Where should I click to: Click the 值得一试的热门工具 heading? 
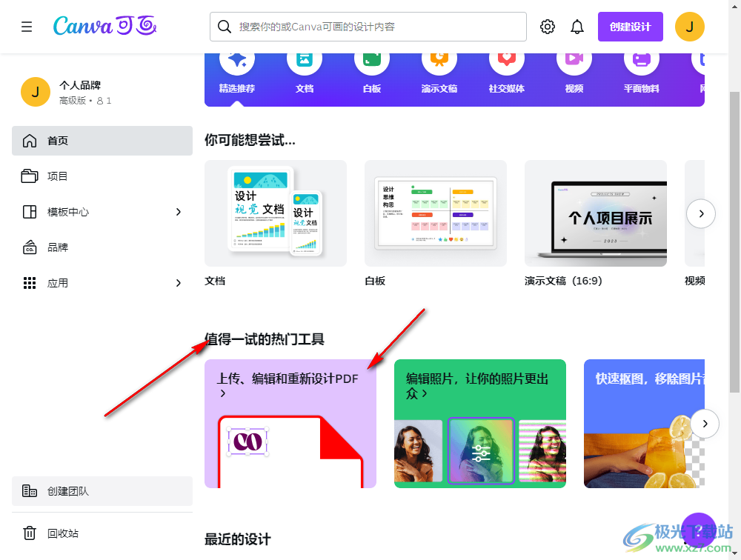coord(265,339)
